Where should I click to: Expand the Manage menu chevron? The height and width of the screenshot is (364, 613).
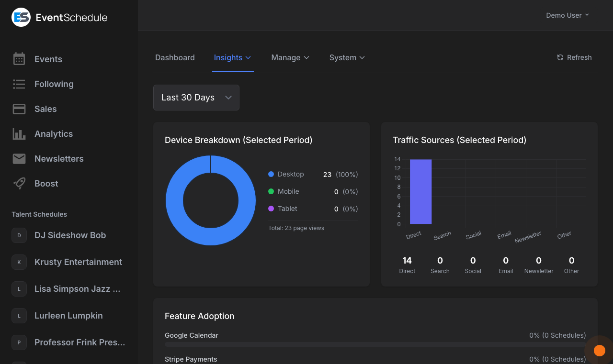click(x=306, y=57)
